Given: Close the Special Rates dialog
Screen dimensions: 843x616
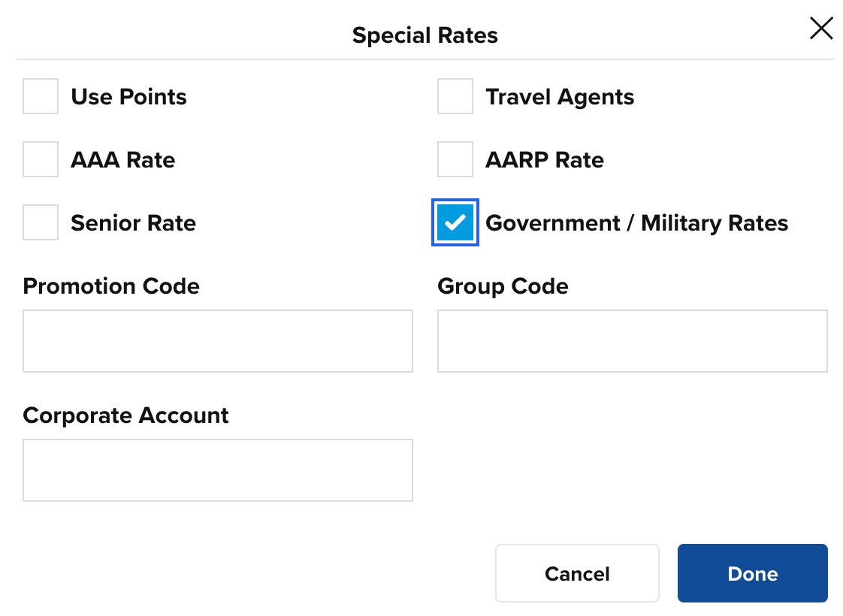Looking at the screenshot, I should [821, 29].
